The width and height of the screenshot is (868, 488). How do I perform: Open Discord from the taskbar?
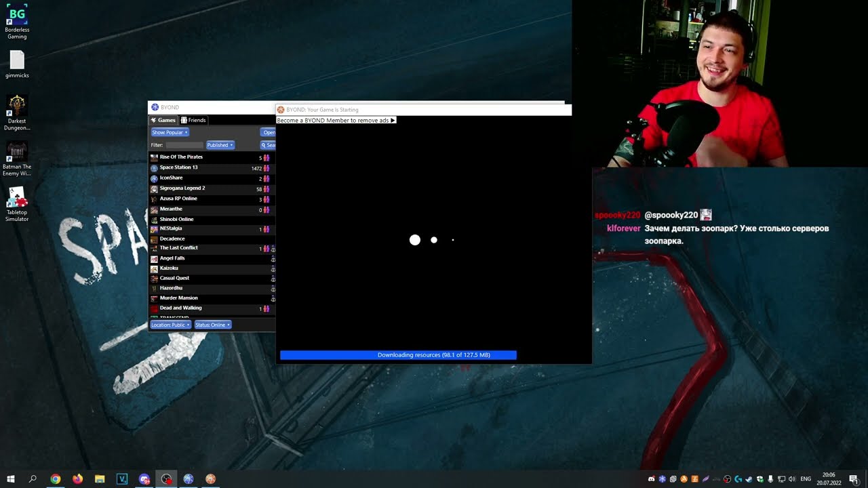[x=144, y=479]
